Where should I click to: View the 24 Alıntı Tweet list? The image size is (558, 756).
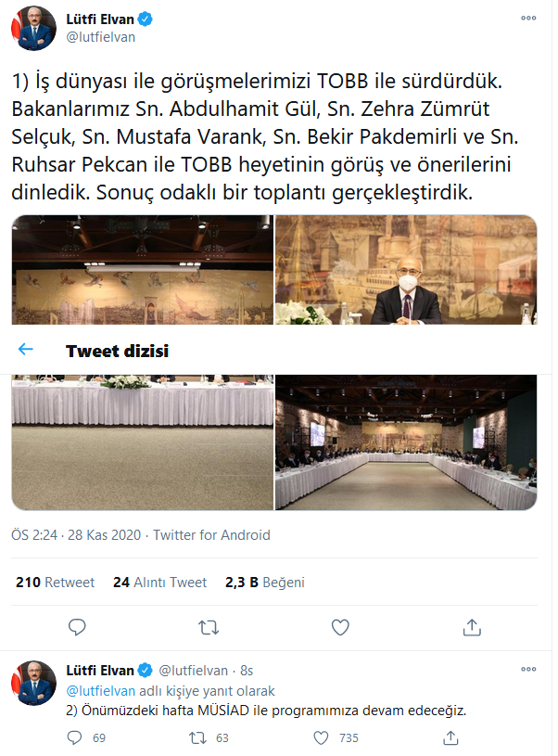tap(159, 583)
